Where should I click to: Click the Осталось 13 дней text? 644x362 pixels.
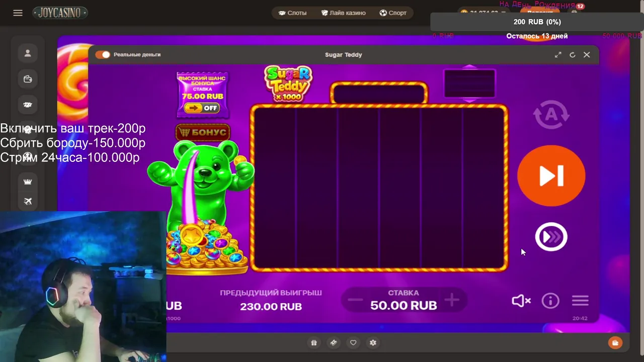(537, 36)
